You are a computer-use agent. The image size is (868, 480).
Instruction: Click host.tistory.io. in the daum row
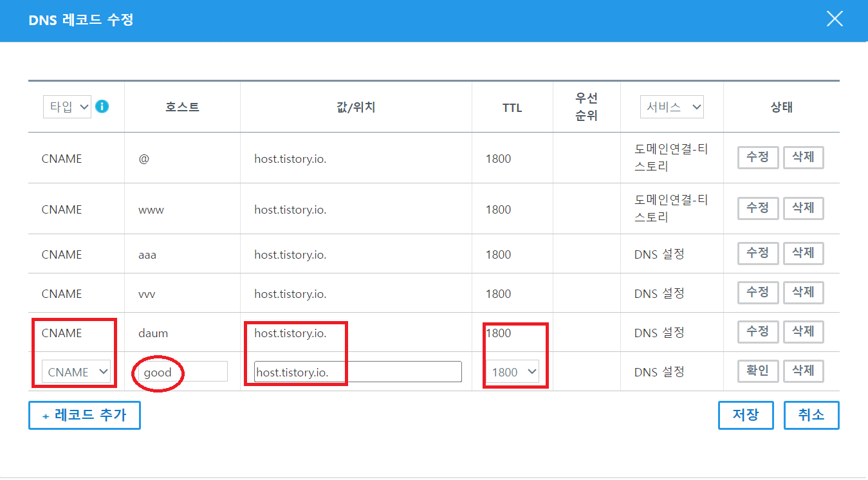tap(290, 333)
